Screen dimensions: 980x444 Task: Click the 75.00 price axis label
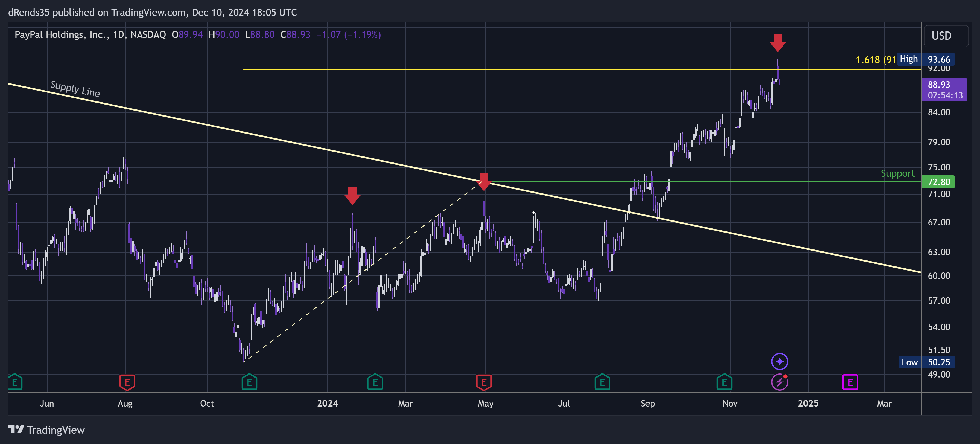point(938,167)
